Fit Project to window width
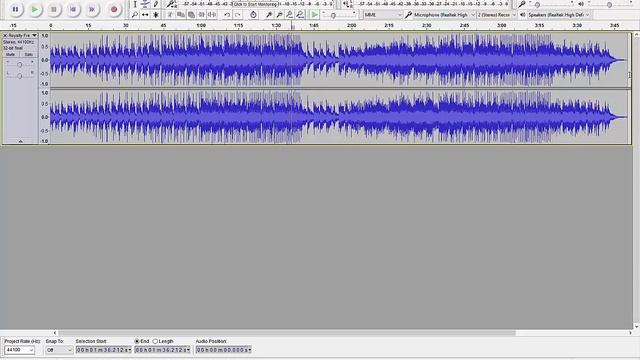The width and height of the screenshot is (640, 360). click(x=300, y=15)
